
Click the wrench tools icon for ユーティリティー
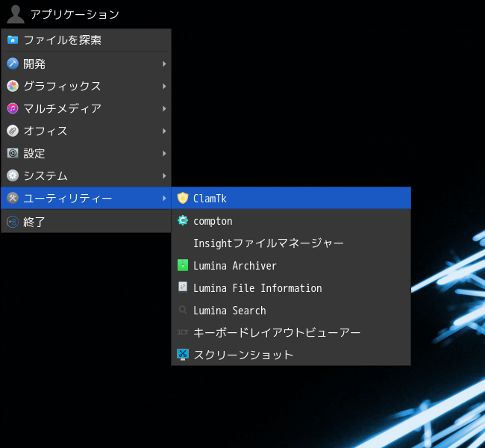pos(13,198)
